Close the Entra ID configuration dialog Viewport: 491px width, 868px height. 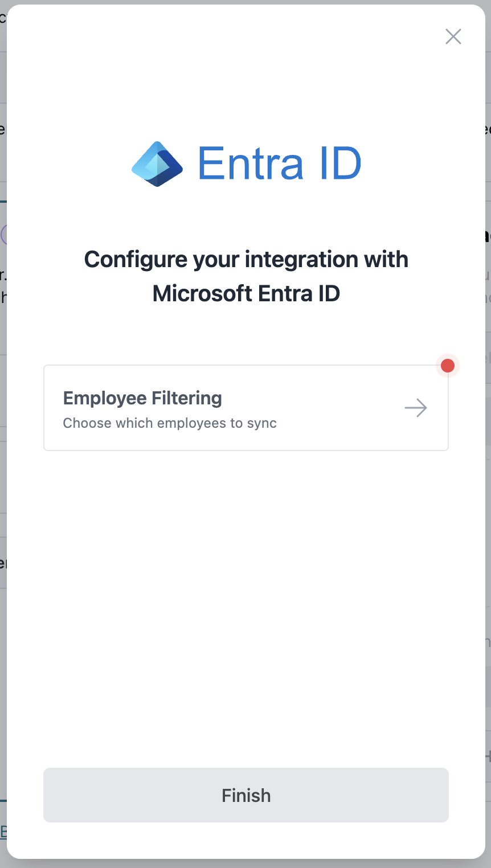pos(453,37)
